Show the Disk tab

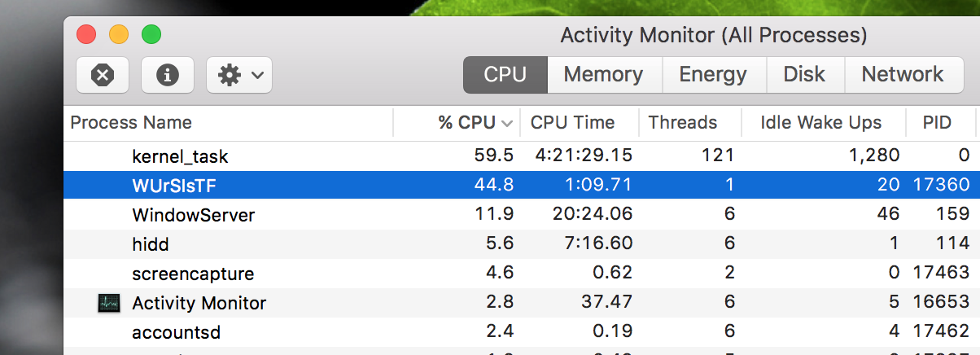coord(804,75)
